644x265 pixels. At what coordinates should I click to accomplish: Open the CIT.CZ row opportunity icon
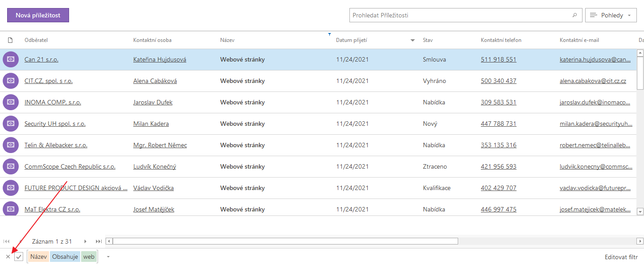(11, 81)
